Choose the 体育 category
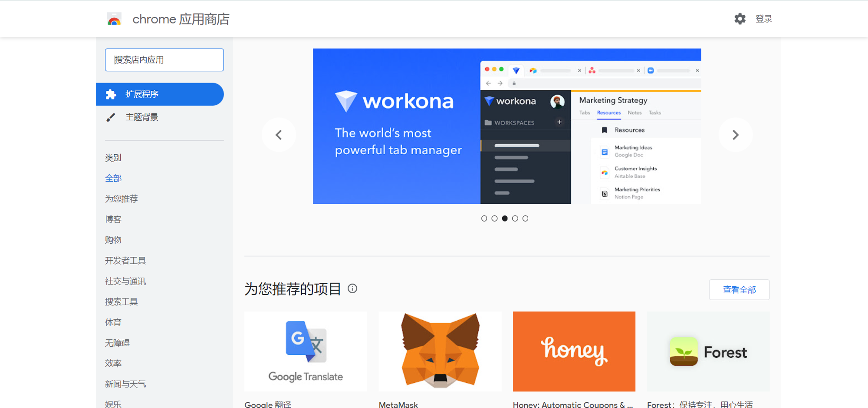Screen dimensions: 868x408 (x=113, y=322)
